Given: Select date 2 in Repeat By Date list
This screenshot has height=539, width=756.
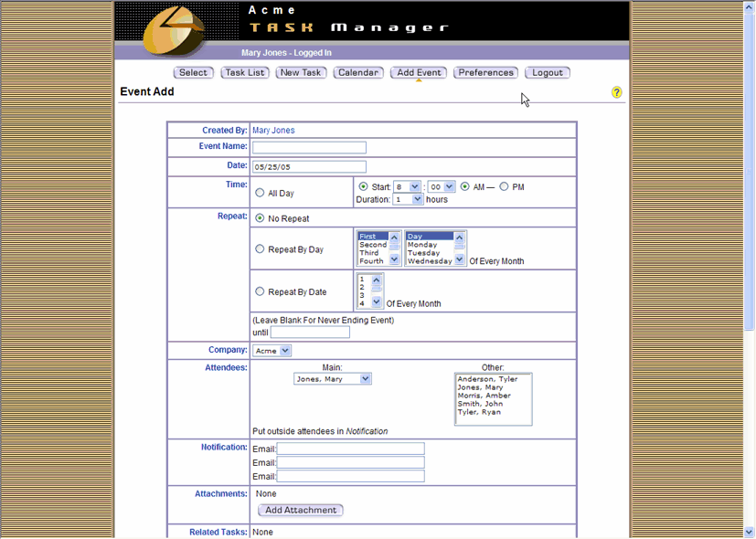Looking at the screenshot, I should pos(364,287).
